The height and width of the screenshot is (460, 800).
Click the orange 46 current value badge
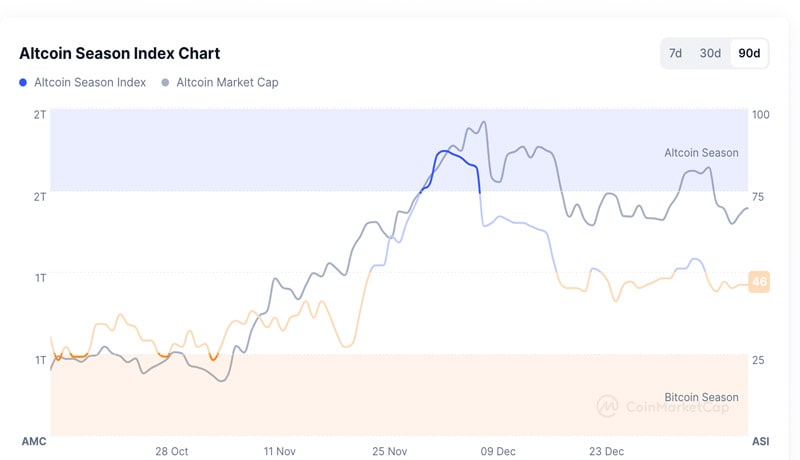pyautogui.click(x=759, y=282)
